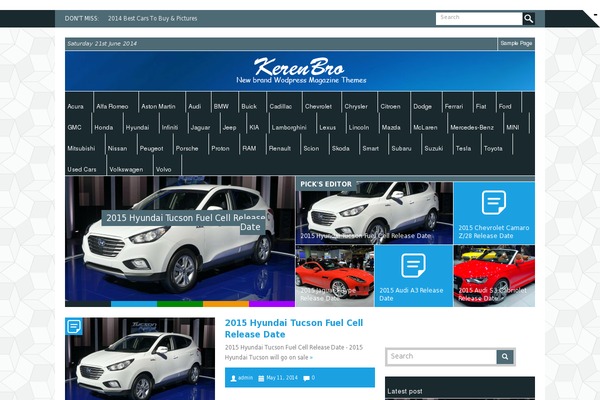The image size is (600, 400).
Task: Open the KIA menu item
Action: (x=254, y=127)
